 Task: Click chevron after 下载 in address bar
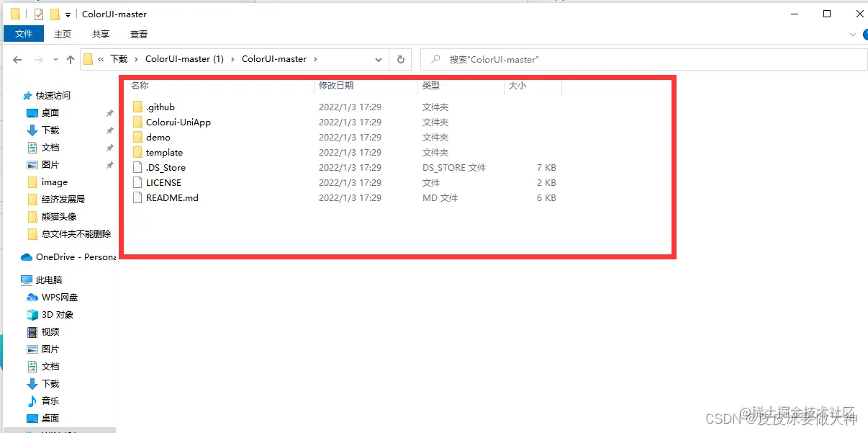coord(136,60)
